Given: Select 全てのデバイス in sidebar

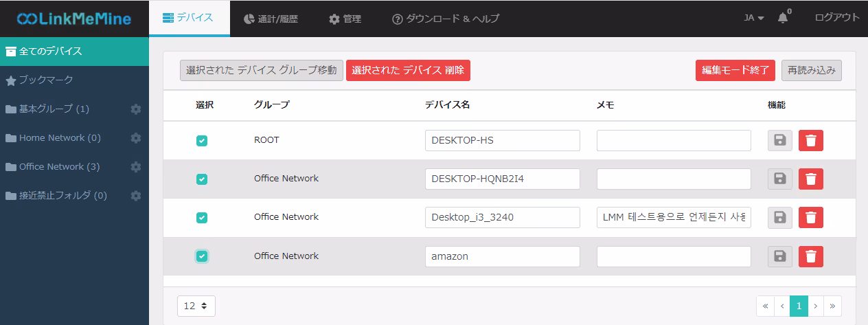Looking at the screenshot, I should [x=74, y=51].
